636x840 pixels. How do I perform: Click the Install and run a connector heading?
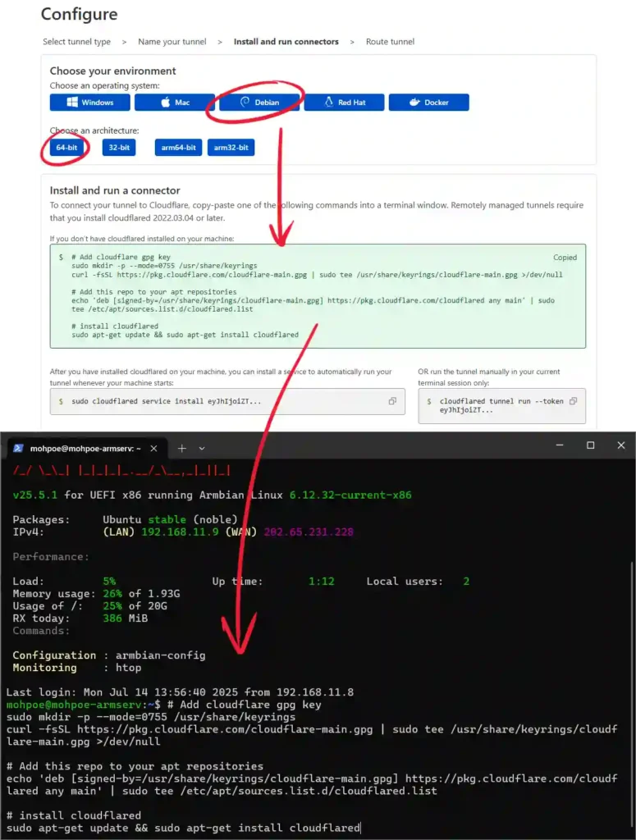pyautogui.click(x=115, y=190)
